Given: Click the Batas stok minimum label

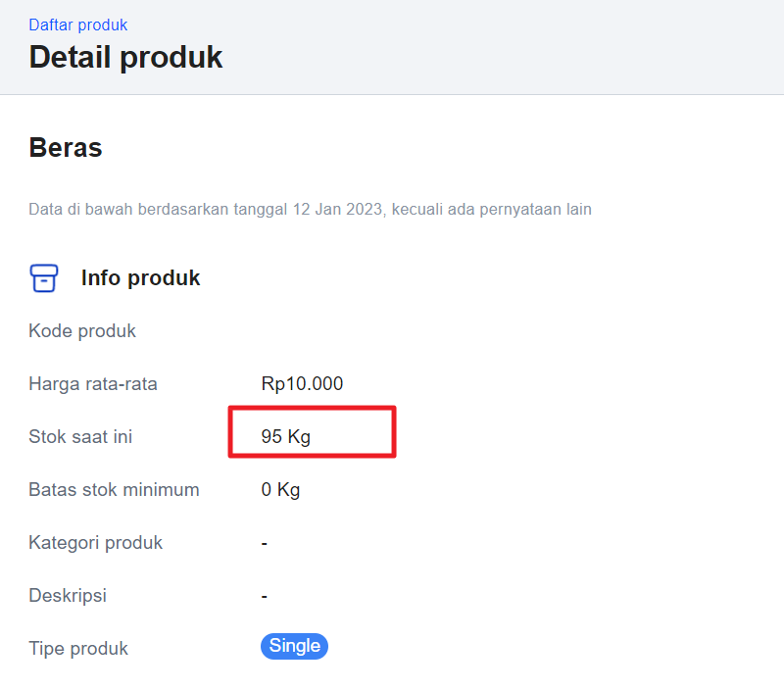Looking at the screenshot, I should coord(114,490).
